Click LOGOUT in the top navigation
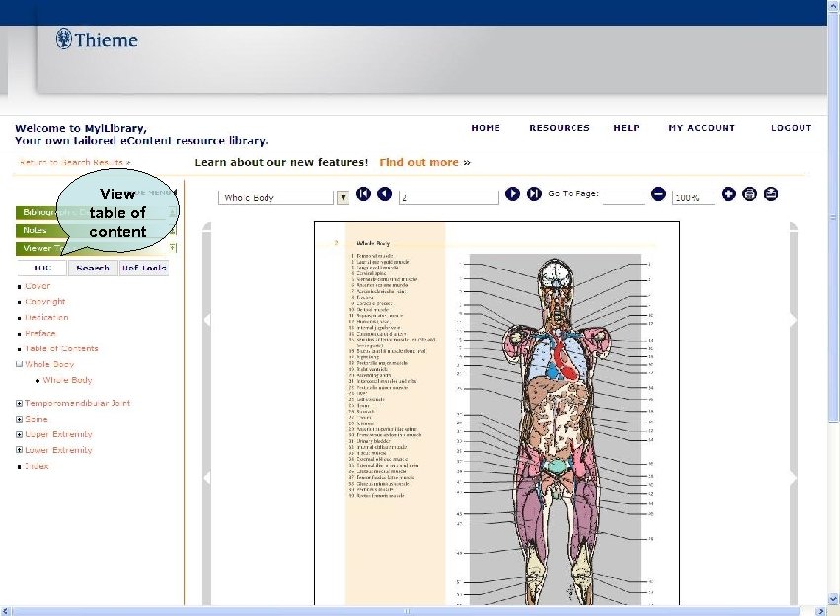Screen dimensions: 840x616 pos(792,128)
